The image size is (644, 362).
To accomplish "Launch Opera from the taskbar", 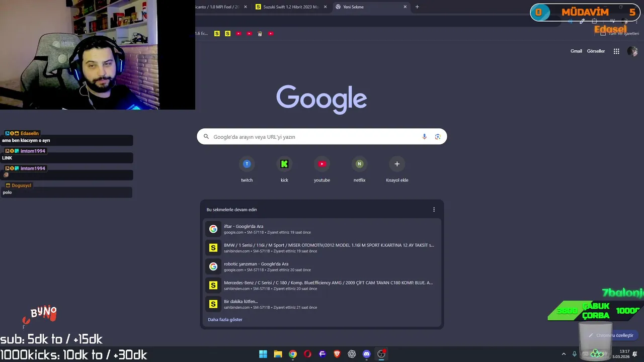I will tap(307, 354).
